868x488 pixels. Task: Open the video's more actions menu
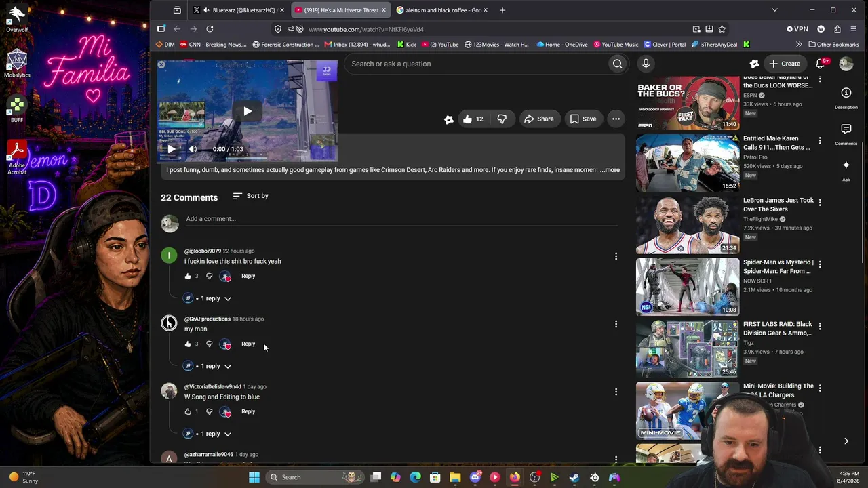[616, 119]
